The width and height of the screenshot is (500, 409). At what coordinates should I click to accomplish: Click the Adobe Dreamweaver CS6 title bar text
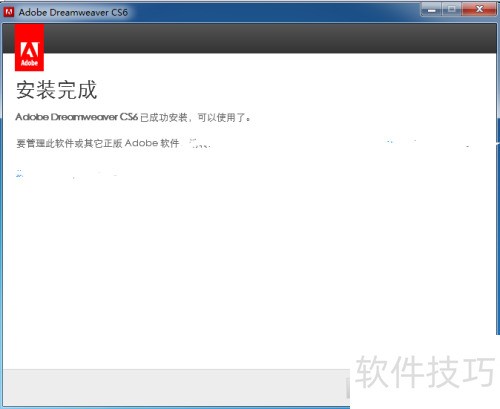pos(73,13)
